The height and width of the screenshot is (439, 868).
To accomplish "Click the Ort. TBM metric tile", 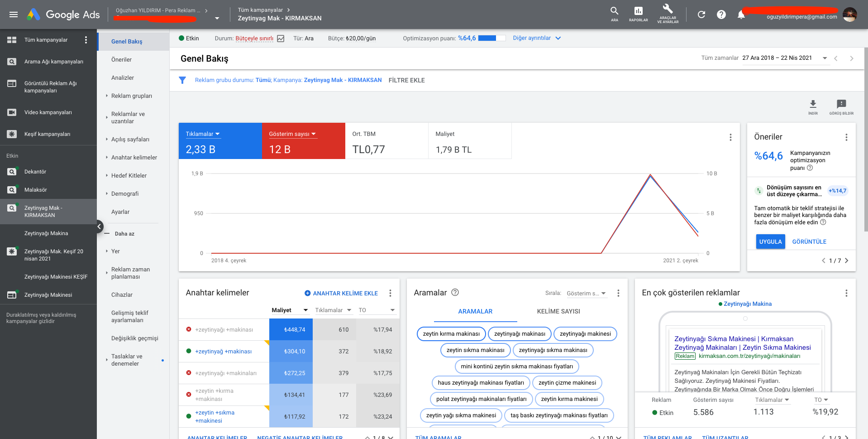I will click(x=386, y=141).
